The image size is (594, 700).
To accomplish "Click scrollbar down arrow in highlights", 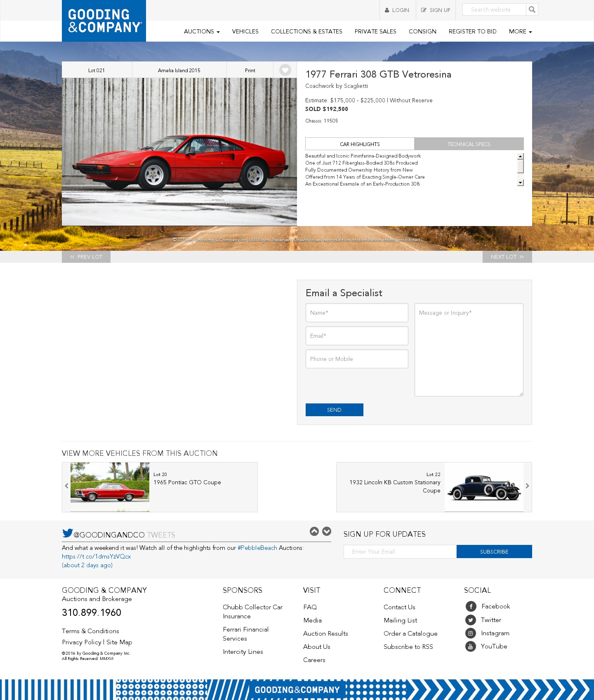I will (x=521, y=183).
